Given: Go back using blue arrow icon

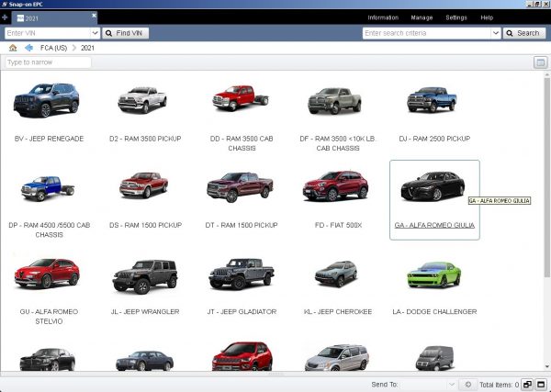Looking at the screenshot, I should click(28, 48).
